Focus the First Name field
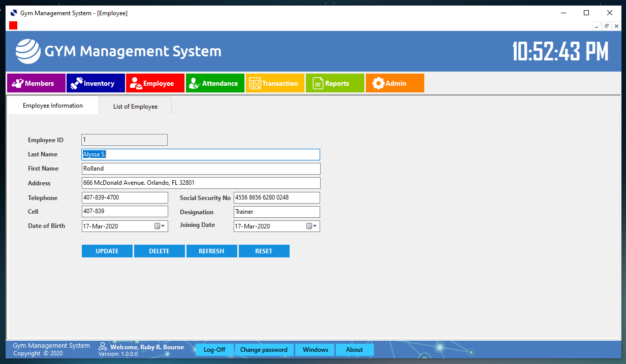Screen dimensions: 626x364 click(x=201, y=169)
